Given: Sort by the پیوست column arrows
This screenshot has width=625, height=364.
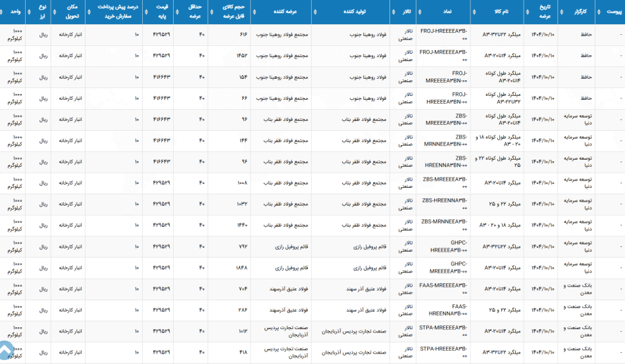Looking at the screenshot, I should pyautogui.click(x=599, y=12).
